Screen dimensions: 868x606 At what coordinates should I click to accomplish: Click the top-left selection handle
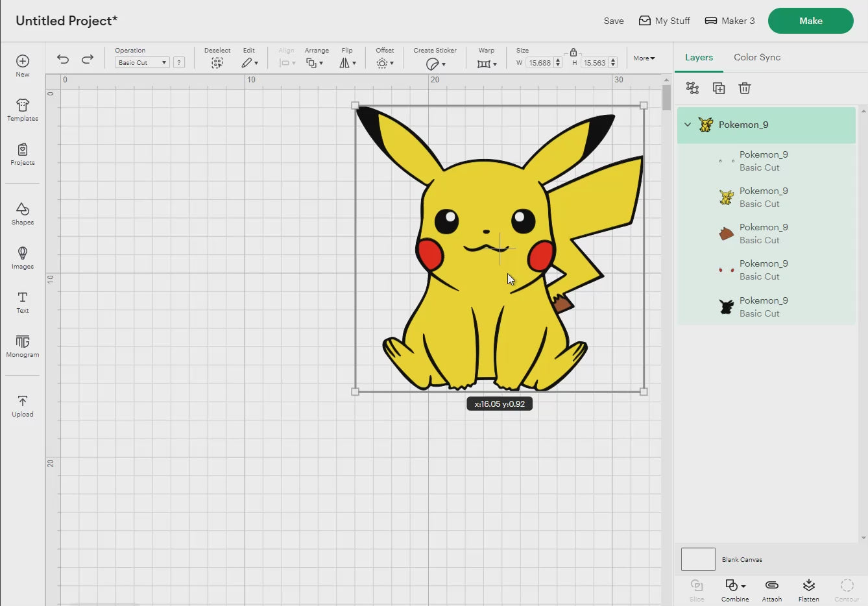click(355, 105)
